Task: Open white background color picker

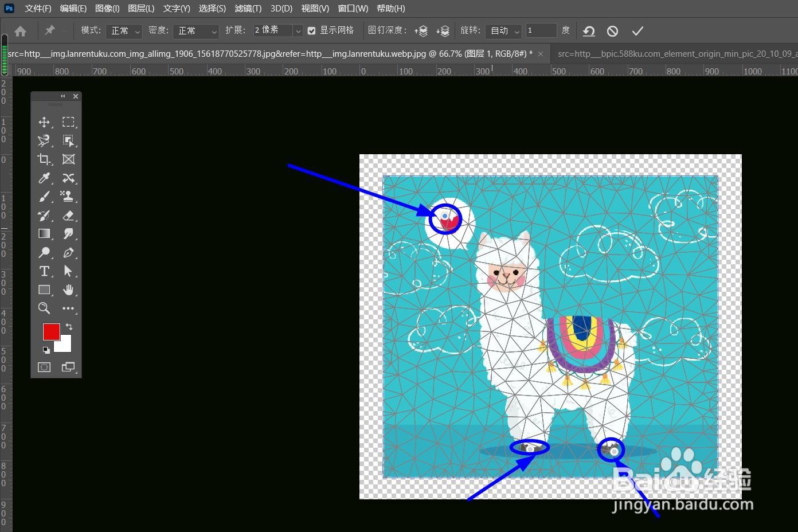Action: click(x=66, y=347)
